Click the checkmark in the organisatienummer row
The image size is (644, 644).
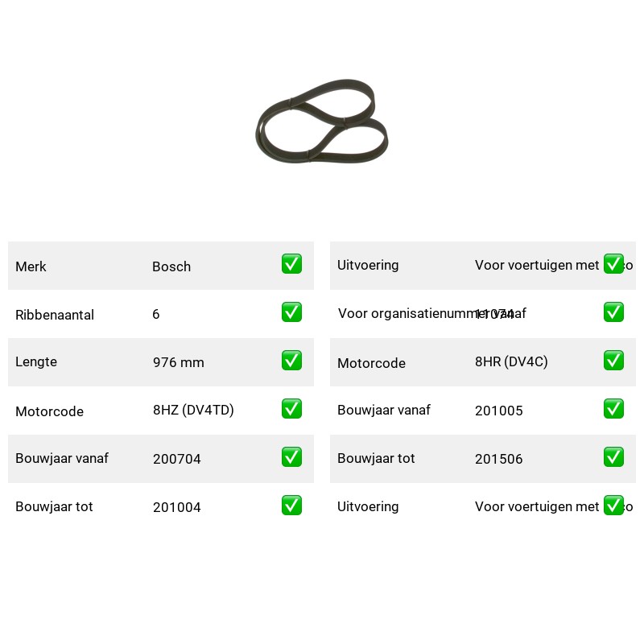pos(613,312)
